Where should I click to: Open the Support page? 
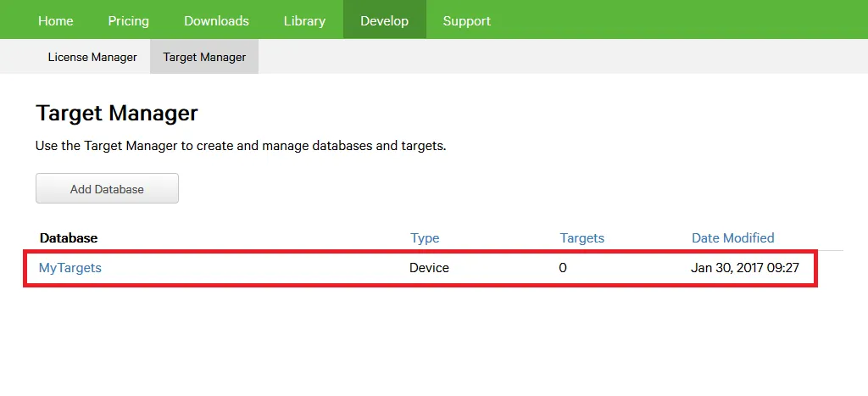(466, 20)
